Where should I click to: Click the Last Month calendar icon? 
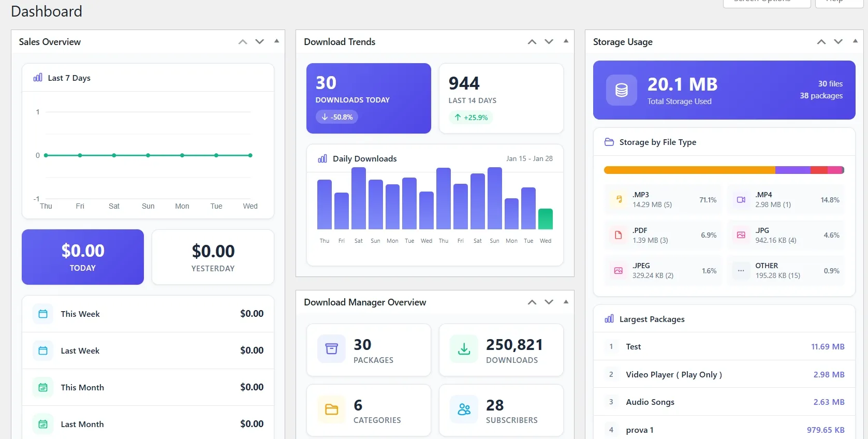(43, 424)
